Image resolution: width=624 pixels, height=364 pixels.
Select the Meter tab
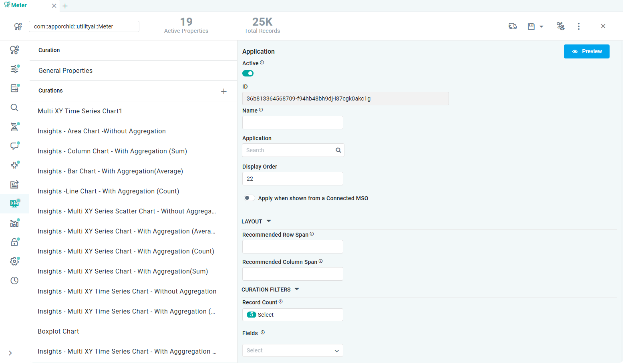click(x=19, y=6)
